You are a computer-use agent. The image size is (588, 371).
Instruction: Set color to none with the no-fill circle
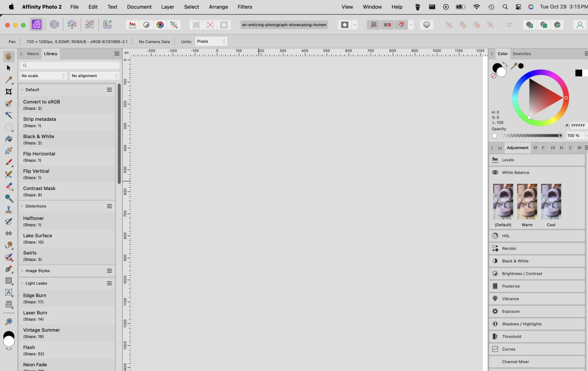click(x=494, y=76)
